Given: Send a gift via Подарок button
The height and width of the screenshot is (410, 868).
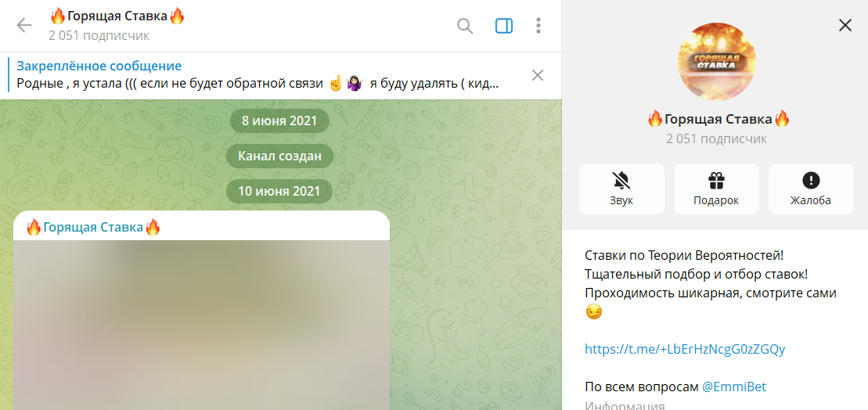Looking at the screenshot, I should click(x=716, y=189).
